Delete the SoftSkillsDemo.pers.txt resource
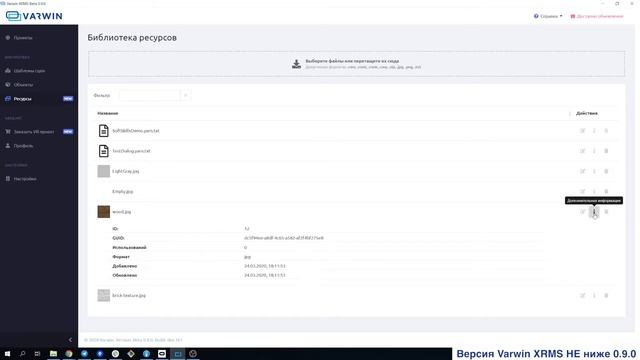This screenshot has height=360, width=640. coord(606,131)
